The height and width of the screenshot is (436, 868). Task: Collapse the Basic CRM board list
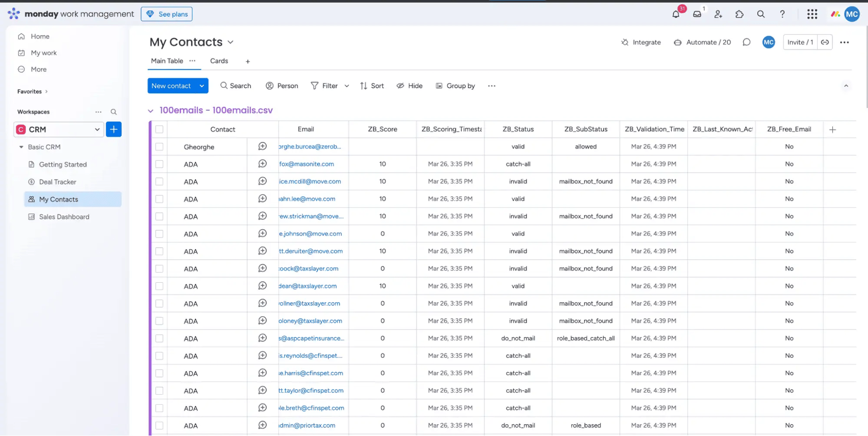(20, 147)
